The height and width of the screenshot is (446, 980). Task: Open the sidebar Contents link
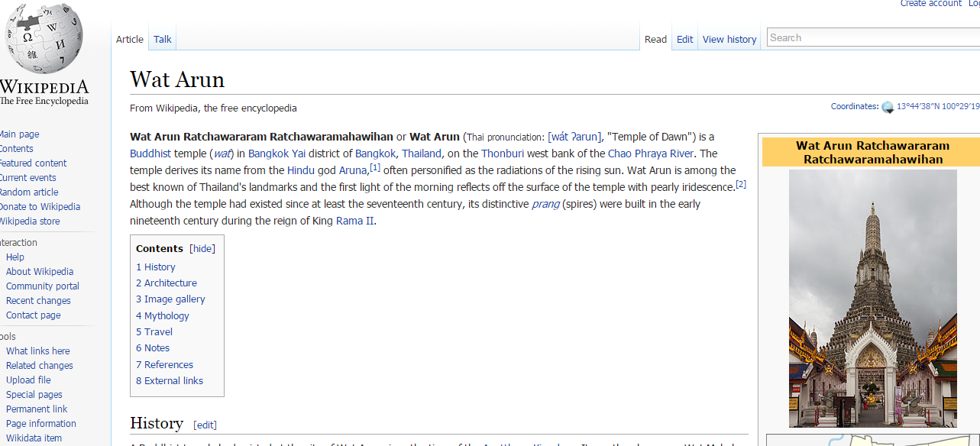pos(16,149)
